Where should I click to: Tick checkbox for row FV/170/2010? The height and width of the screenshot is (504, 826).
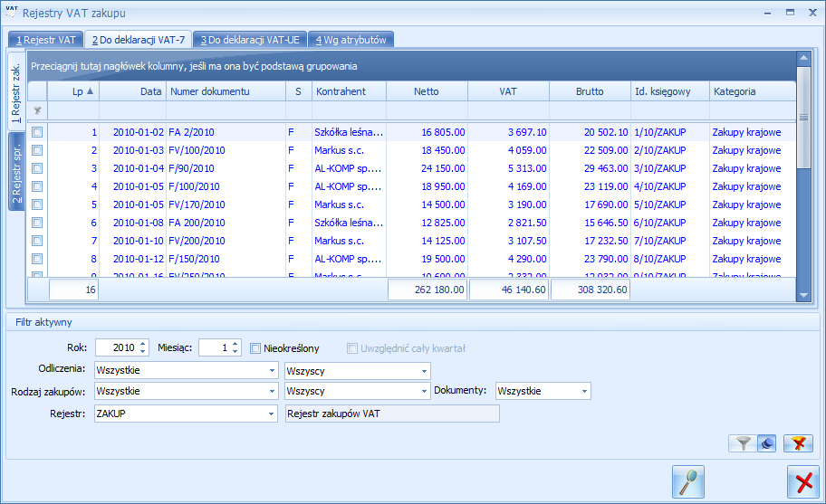[x=37, y=204]
